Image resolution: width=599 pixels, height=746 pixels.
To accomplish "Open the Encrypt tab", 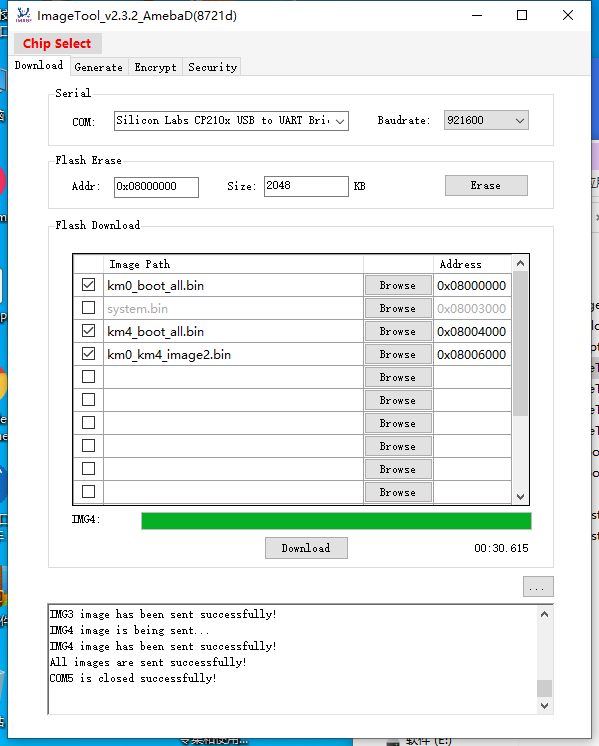I will (x=155, y=68).
